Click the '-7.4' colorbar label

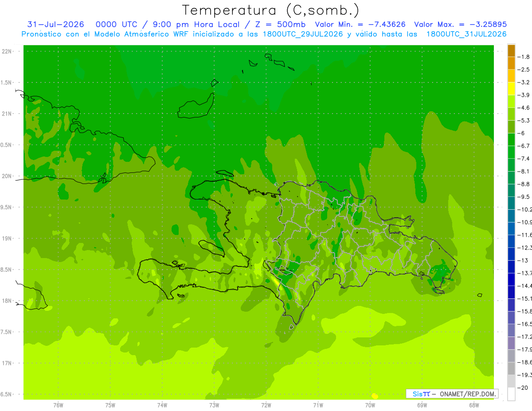point(524,158)
